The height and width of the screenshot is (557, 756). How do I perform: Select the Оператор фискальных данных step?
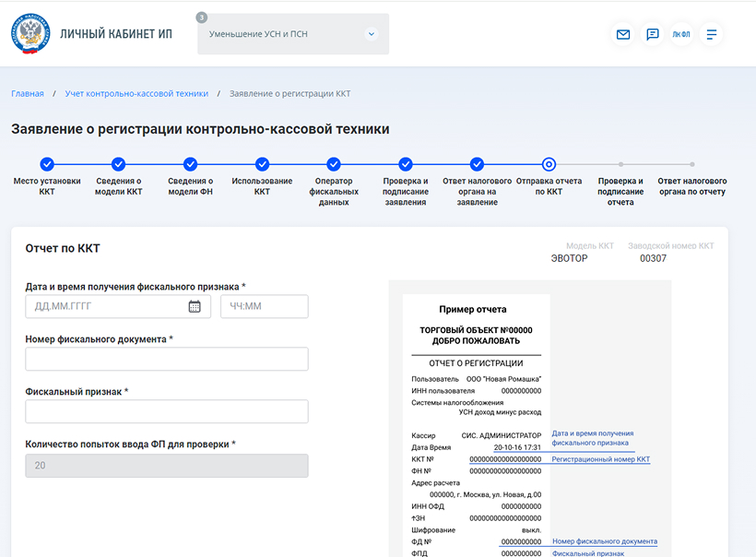333,164
